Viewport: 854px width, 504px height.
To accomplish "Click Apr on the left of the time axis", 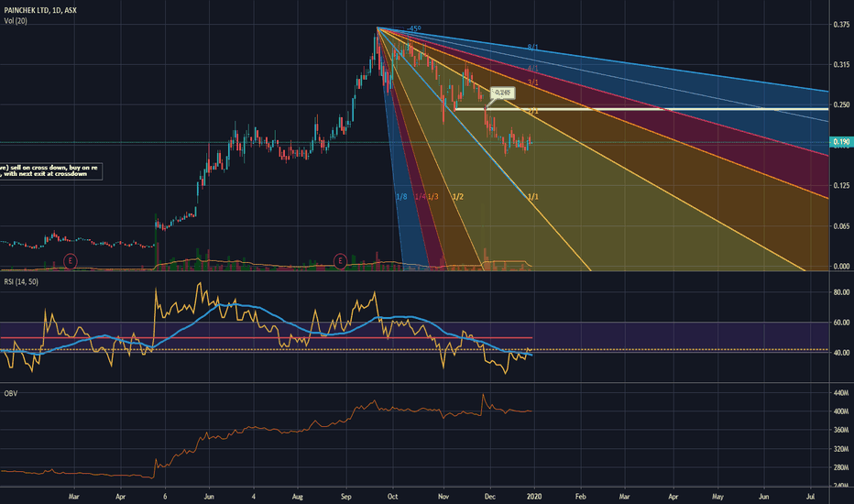I will coord(120,497).
